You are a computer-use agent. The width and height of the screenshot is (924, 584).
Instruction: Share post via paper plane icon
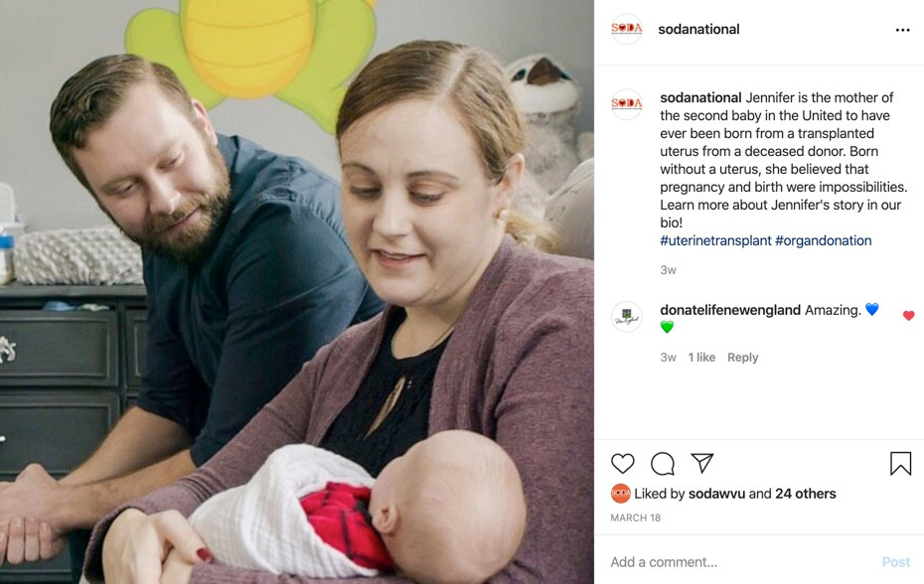pyautogui.click(x=702, y=463)
